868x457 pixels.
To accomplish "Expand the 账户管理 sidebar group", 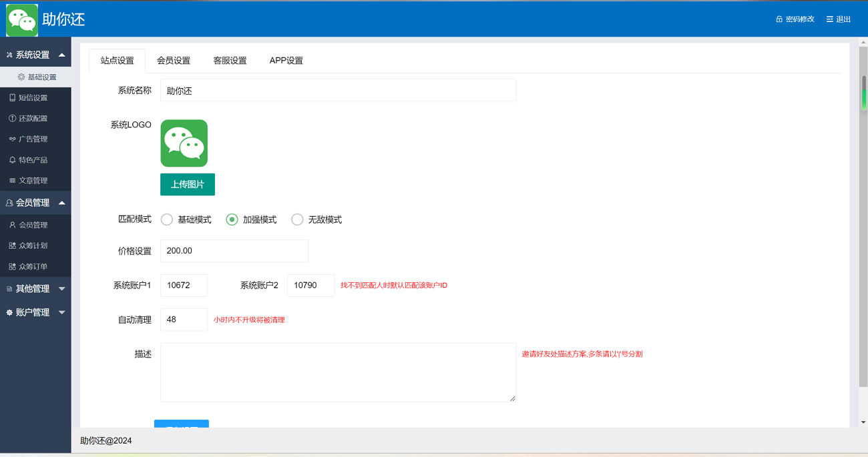I will pos(35,312).
